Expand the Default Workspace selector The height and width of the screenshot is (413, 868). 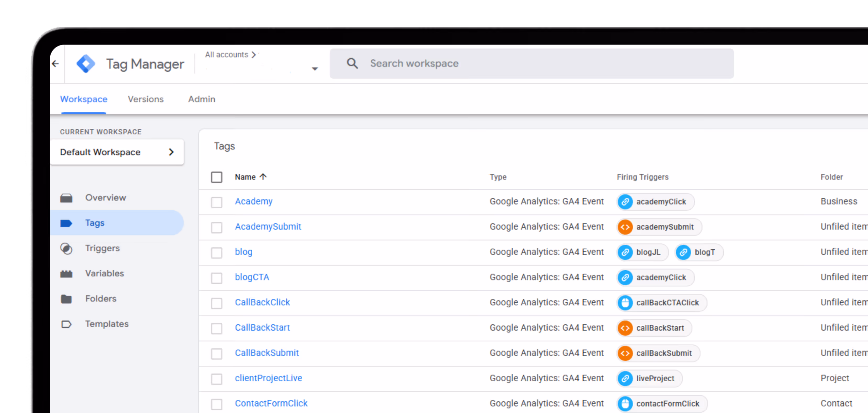tap(116, 152)
